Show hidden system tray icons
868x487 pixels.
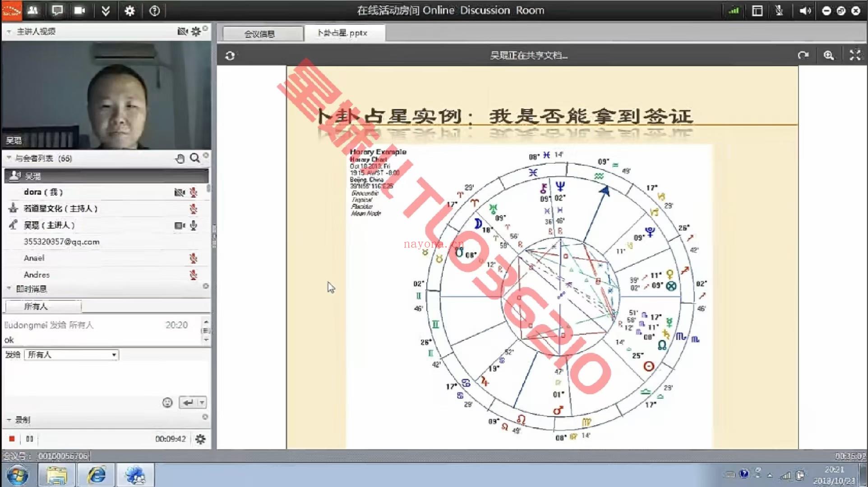coord(770,475)
